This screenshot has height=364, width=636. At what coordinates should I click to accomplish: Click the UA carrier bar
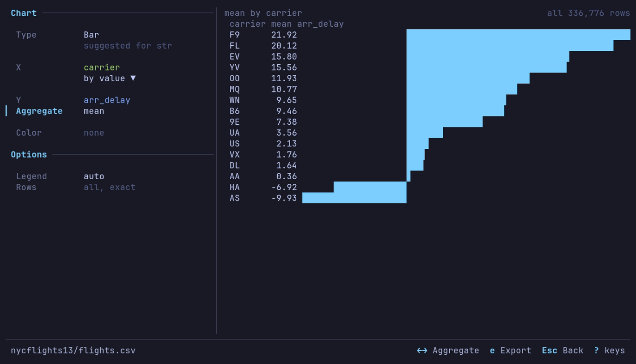coord(425,133)
